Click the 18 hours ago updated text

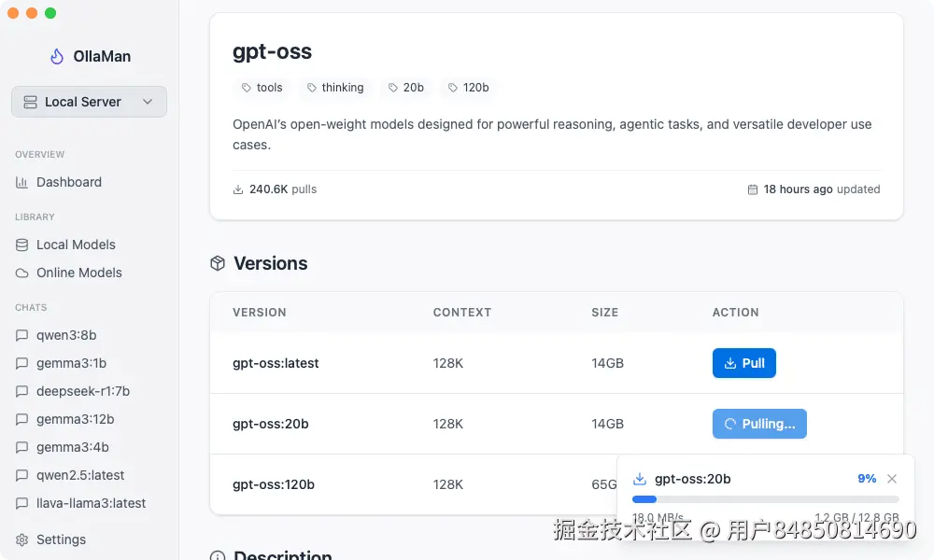pos(822,189)
